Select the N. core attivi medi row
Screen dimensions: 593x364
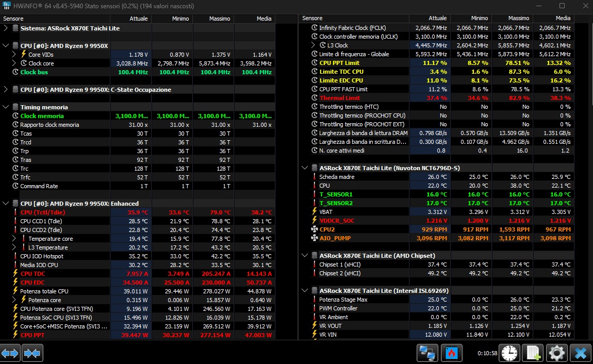tap(436, 151)
